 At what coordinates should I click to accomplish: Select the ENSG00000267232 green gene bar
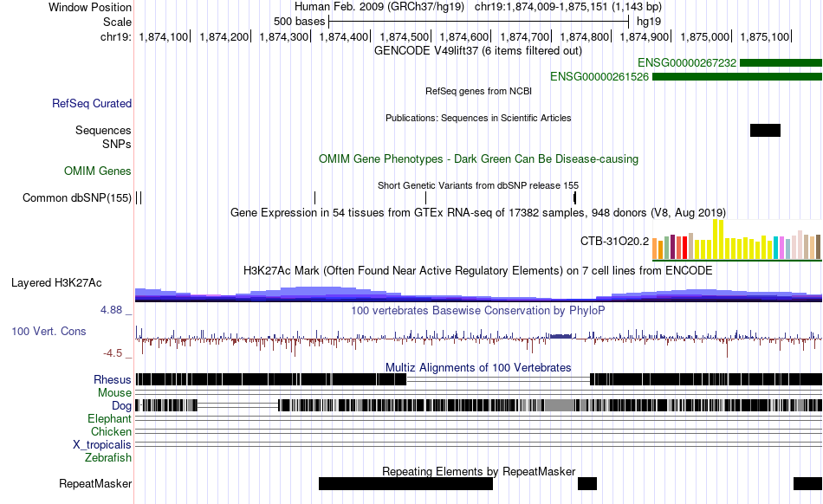pos(781,63)
